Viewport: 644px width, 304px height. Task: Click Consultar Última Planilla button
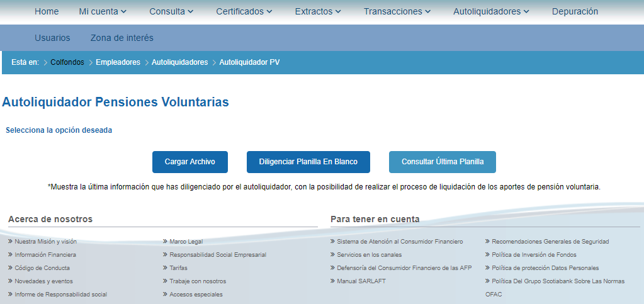(442, 162)
